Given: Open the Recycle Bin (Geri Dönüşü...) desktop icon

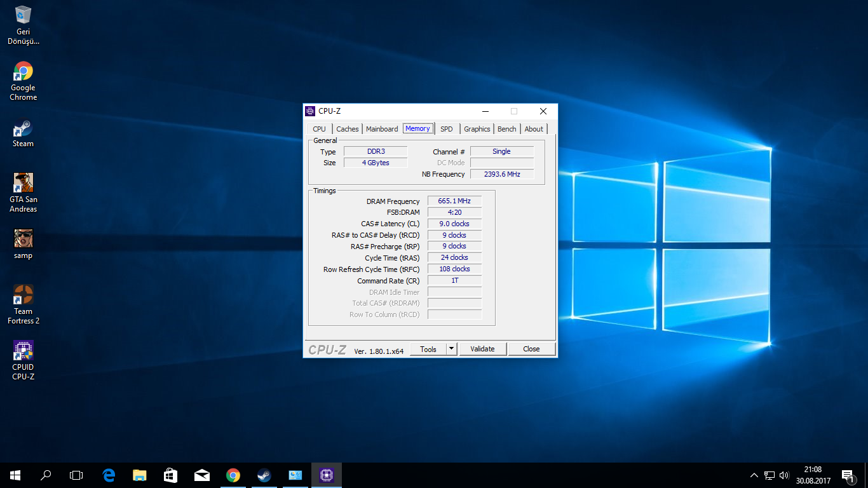Looking at the screenshot, I should [23, 25].
